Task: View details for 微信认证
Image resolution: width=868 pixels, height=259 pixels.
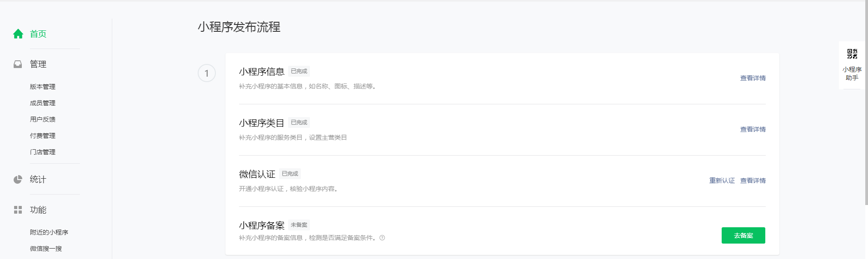Action: click(753, 181)
